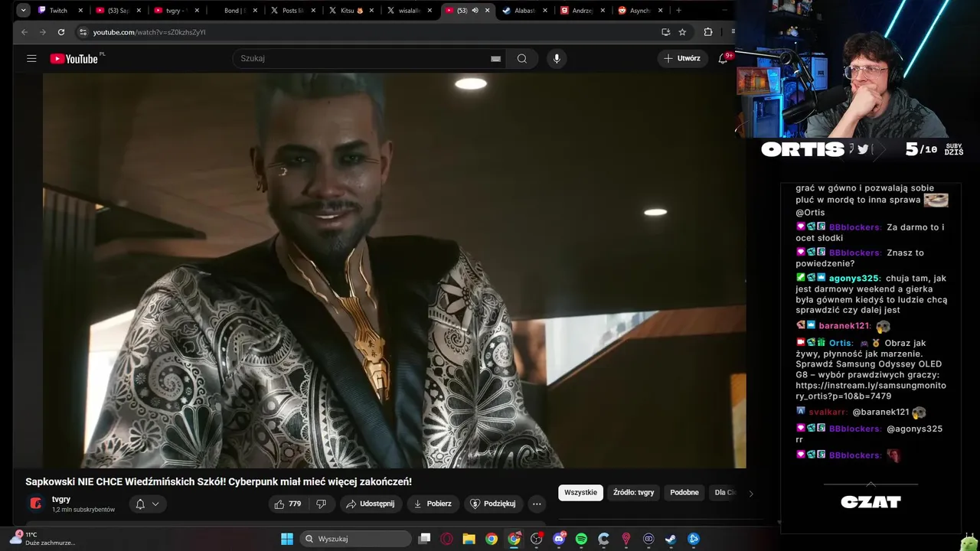
Task: Open the browser extensions puzzle icon
Action: [707, 32]
